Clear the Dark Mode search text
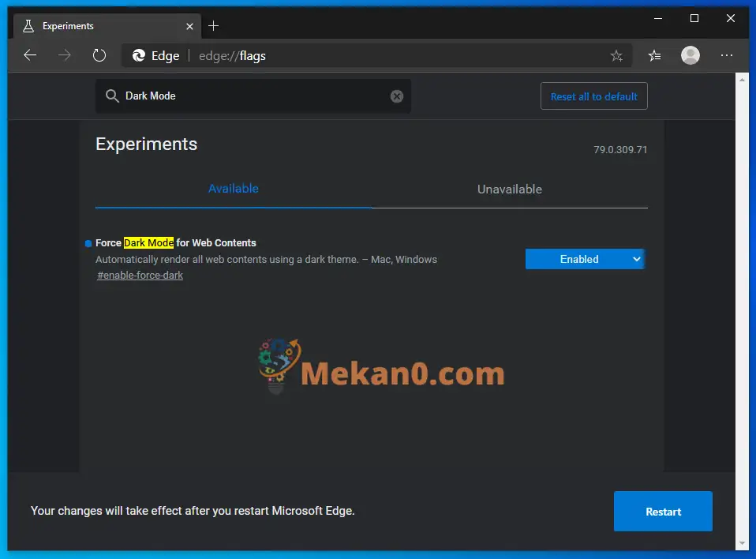The width and height of the screenshot is (756, 559). (396, 96)
